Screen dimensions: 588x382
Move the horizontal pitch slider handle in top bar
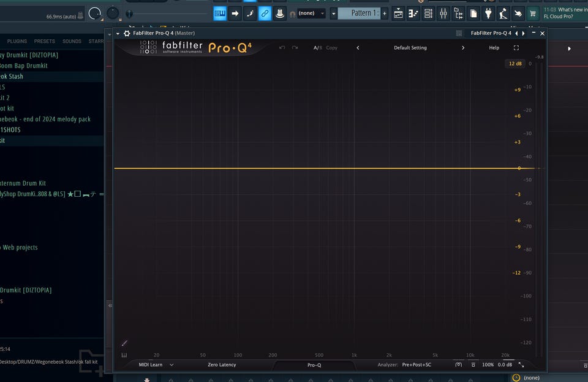(129, 14)
